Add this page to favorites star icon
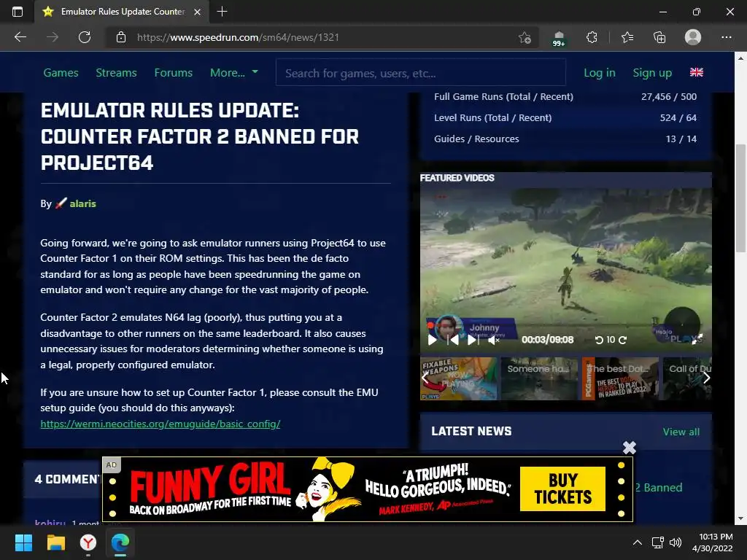Viewport: 747px width, 560px height. (x=525, y=37)
